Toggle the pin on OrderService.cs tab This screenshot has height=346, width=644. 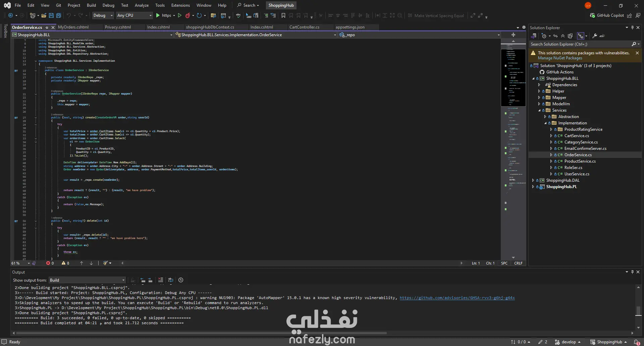click(x=47, y=27)
